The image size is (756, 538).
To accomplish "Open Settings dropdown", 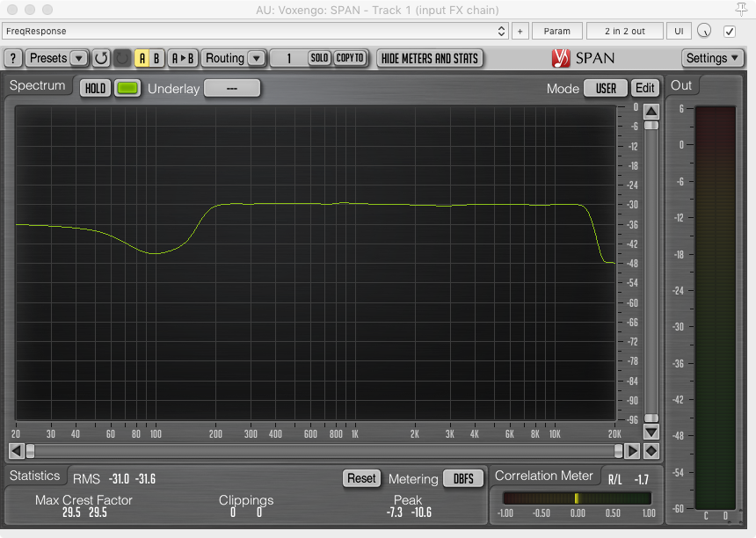I will tap(712, 58).
